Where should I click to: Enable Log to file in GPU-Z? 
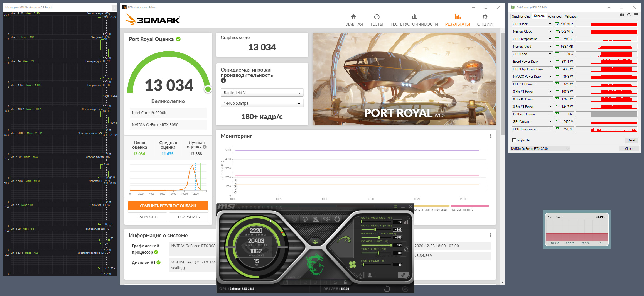coord(514,140)
